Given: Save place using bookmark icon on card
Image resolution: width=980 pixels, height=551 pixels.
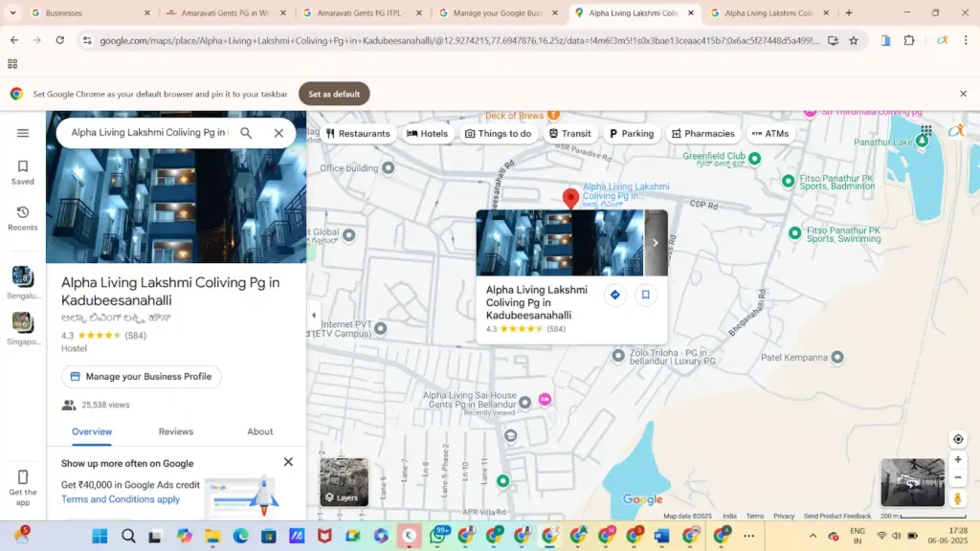Looking at the screenshot, I should coord(645,295).
